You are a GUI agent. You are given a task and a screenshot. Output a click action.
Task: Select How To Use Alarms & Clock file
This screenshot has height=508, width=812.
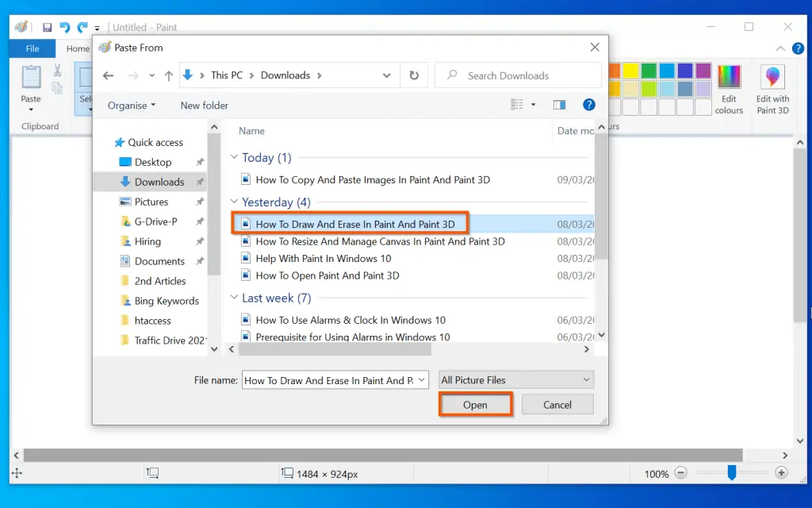[x=350, y=321]
